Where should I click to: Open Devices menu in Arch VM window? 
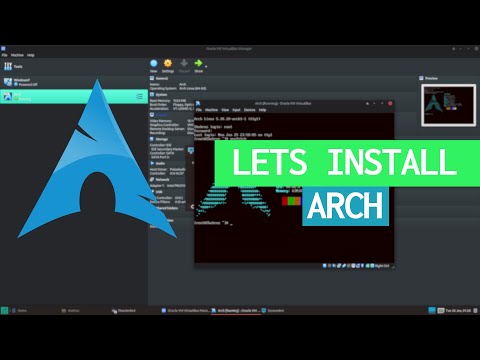click(250, 110)
